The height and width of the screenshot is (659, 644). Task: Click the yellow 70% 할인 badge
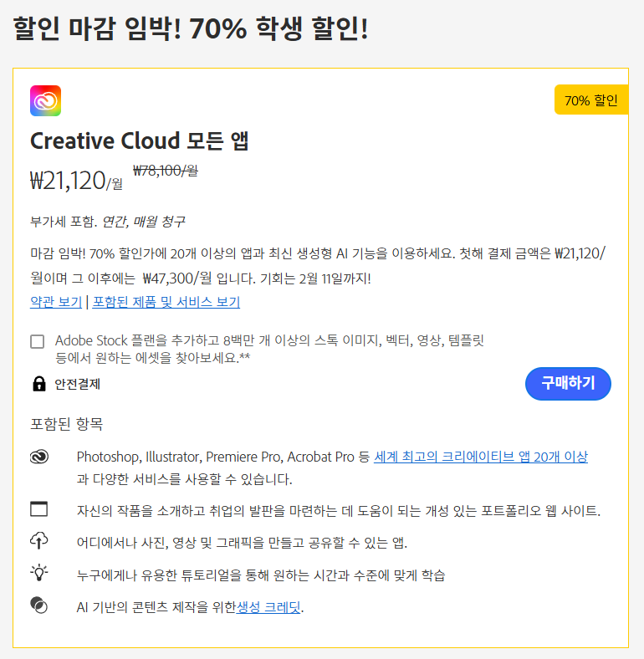(590, 100)
